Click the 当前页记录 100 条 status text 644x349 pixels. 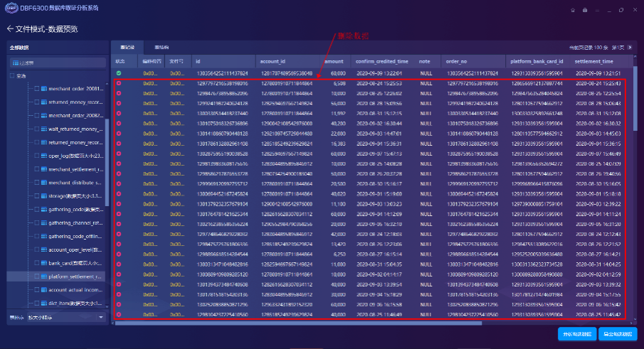tap(588, 48)
